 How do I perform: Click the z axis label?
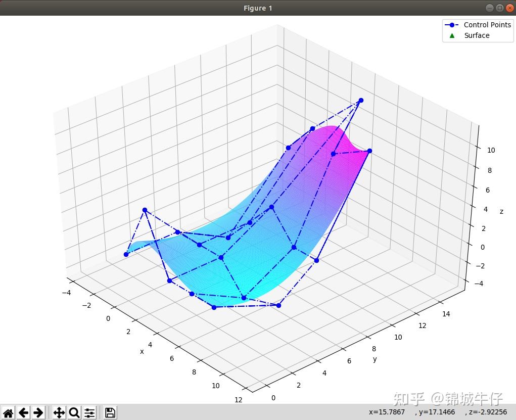click(x=501, y=211)
